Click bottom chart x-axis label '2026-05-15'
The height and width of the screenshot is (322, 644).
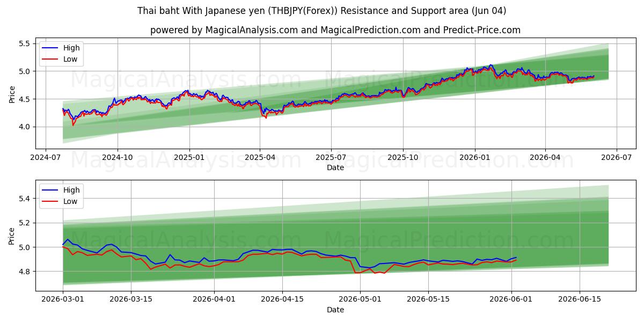429,300
